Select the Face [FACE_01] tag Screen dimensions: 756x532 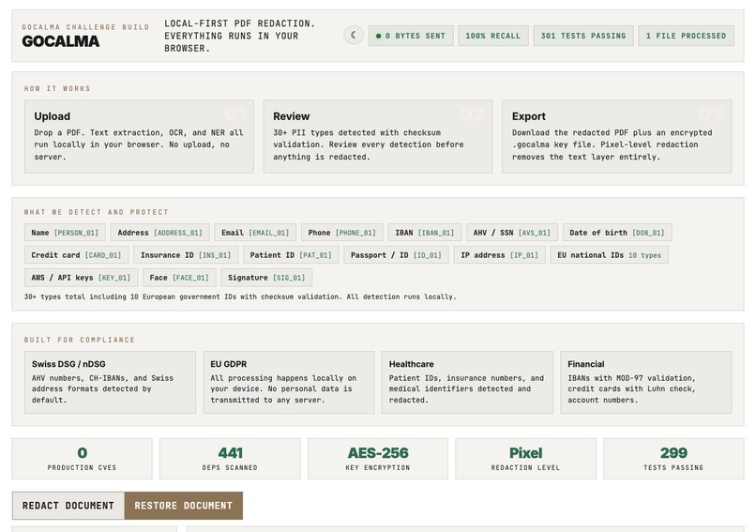(x=179, y=278)
